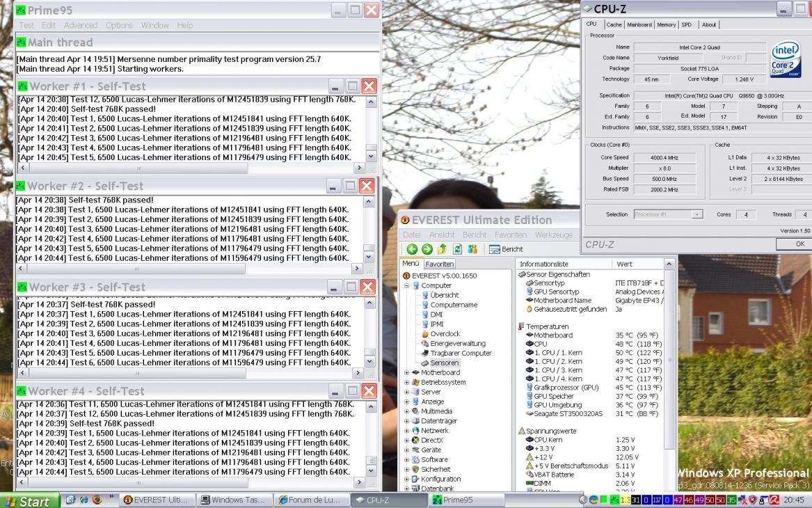Expand the Sicherheit node in EVEREST

pos(406,469)
